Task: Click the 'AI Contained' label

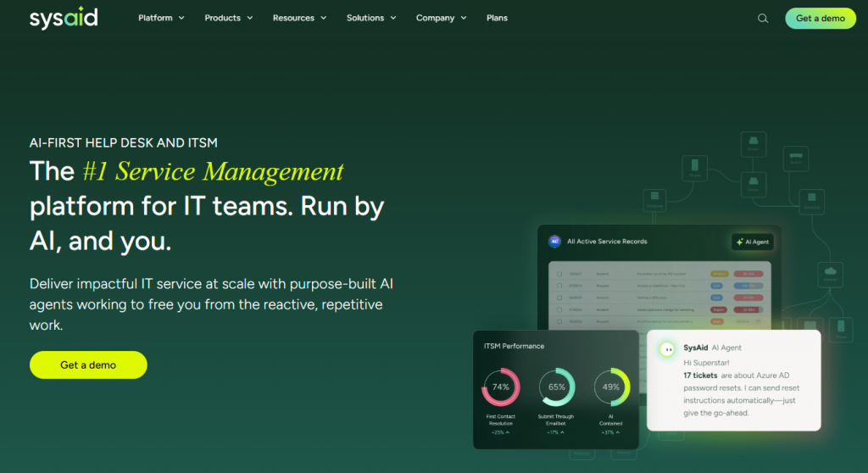Action: (610, 420)
